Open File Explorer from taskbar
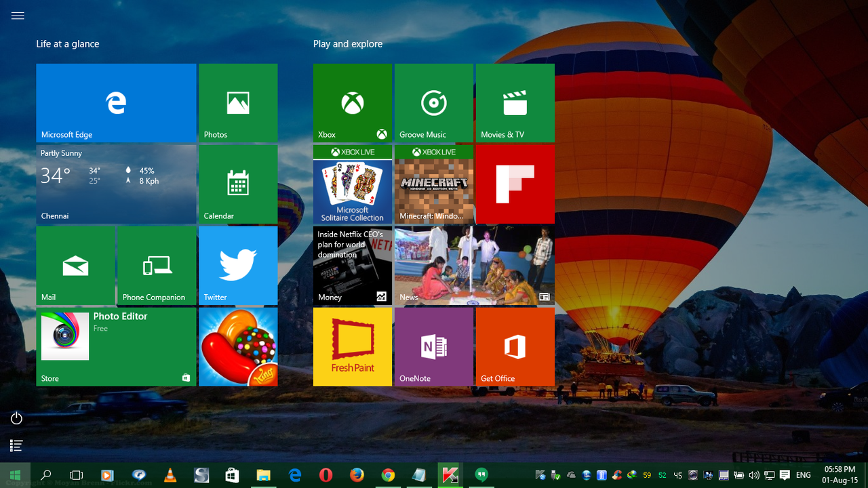This screenshot has height=488, width=868. [x=263, y=476]
